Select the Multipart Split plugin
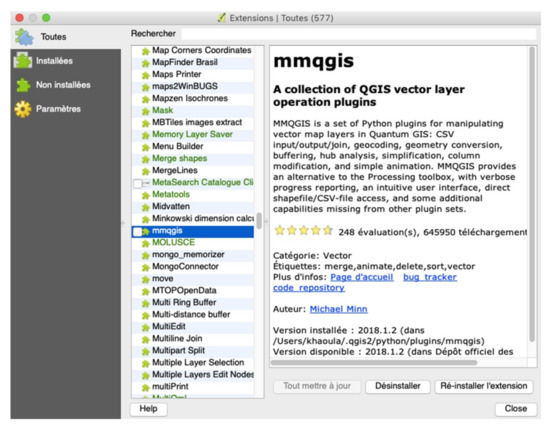 [193, 351]
